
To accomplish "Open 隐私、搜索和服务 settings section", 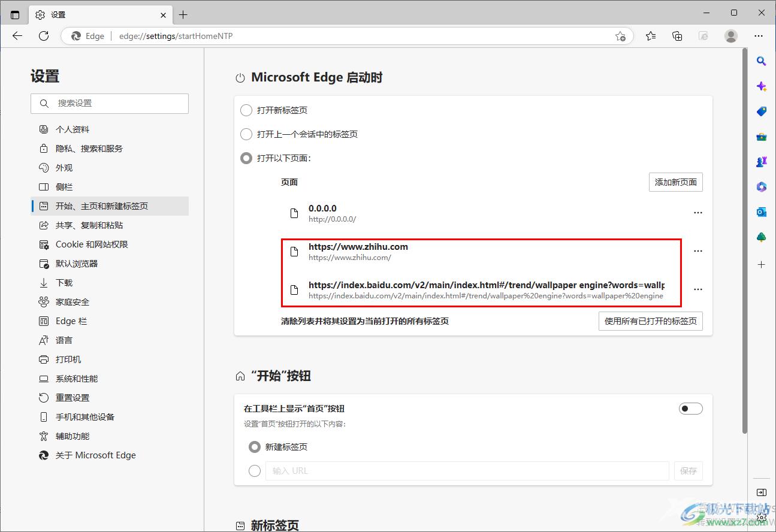I will pyautogui.click(x=110, y=149).
